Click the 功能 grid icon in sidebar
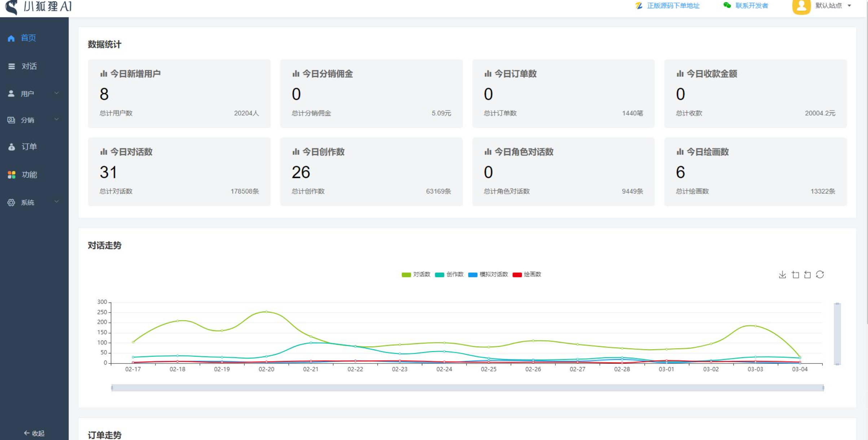Image resolution: width=868 pixels, height=440 pixels. tap(12, 175)
